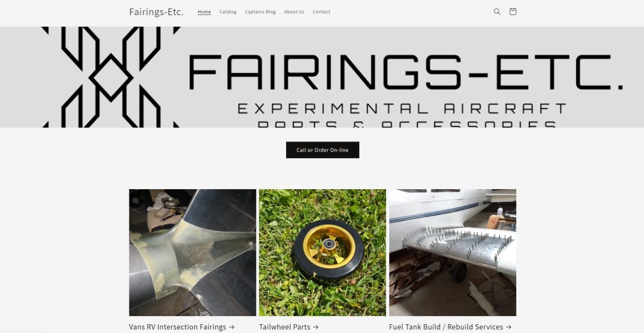Open the search magnifier icon
The height and width of the screenshot is (333, 644).
click(x=497, y=12)
